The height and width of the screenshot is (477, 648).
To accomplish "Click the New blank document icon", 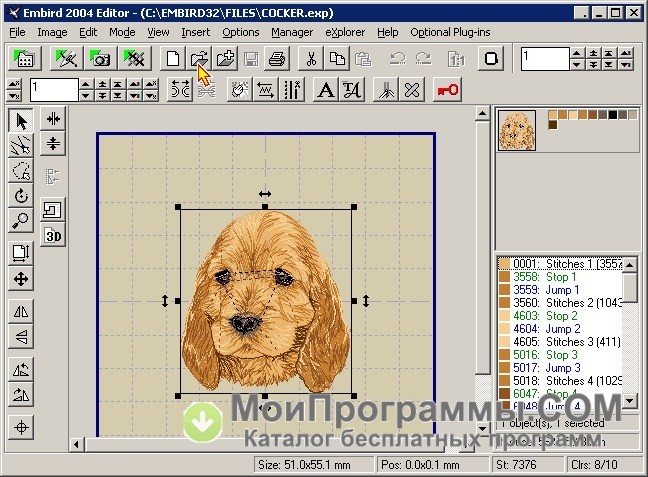I will pyautogui.click(x=173, y=58).
